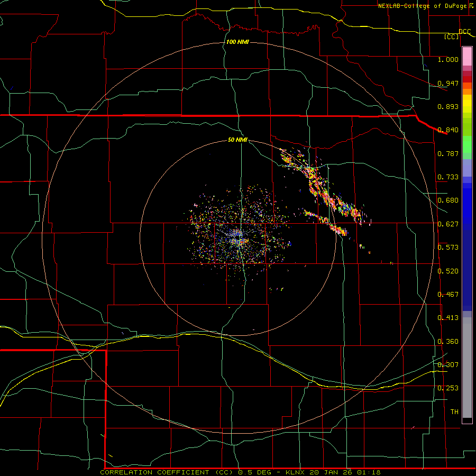Select the "NEXLAB-College of DuPage" header text
This screenshot has width=476, height=476.
click(423, 6)
